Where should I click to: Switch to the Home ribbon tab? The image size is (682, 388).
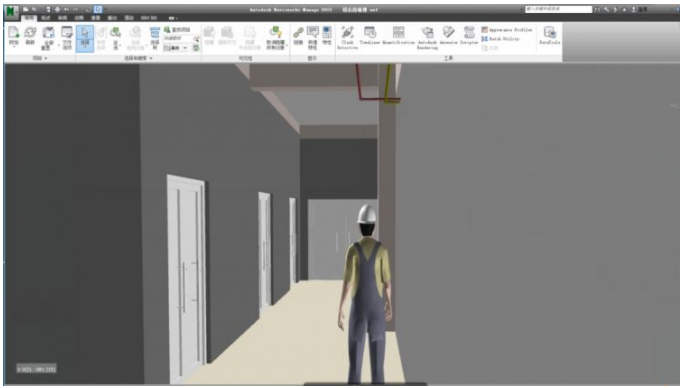(29, 18)
